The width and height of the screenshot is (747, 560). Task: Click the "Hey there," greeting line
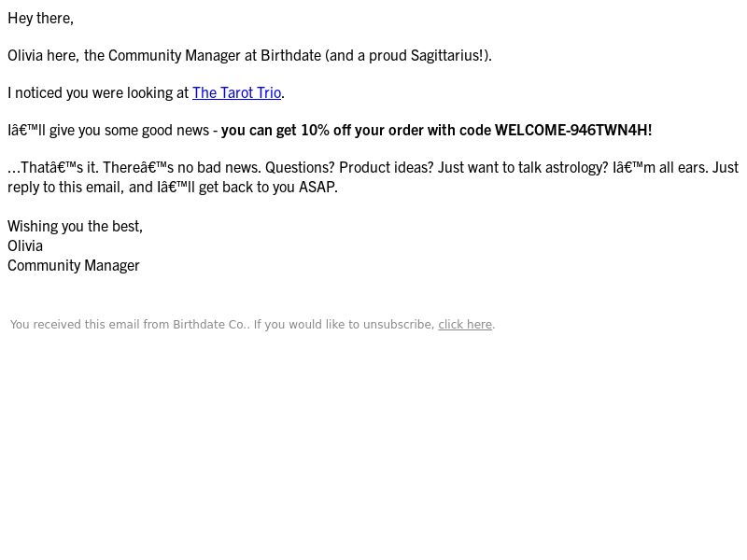tap(40, 18)
